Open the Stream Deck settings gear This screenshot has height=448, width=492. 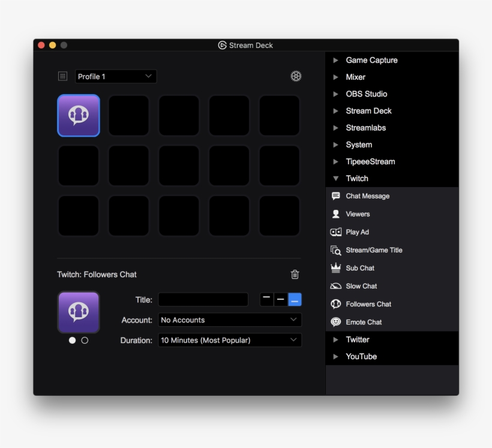pos(296,76)
